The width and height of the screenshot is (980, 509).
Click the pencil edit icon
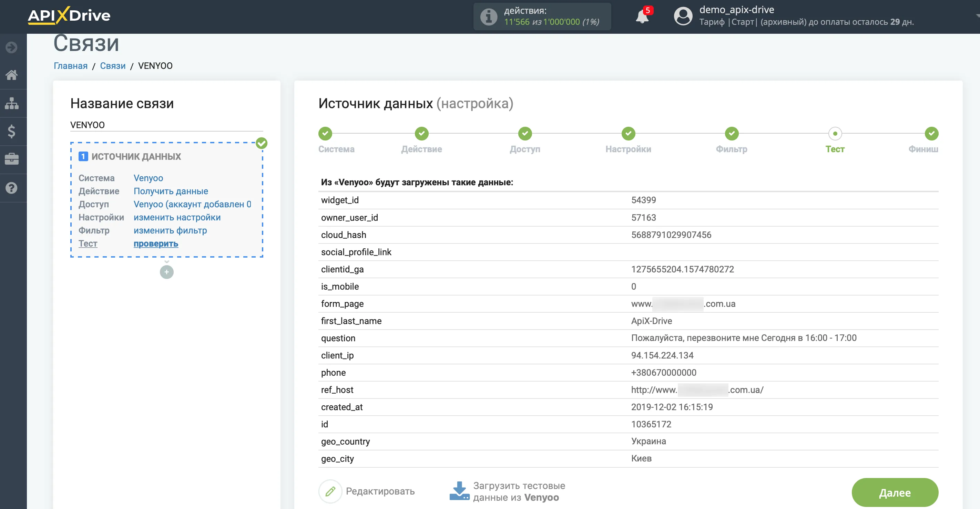click(330, 491)
